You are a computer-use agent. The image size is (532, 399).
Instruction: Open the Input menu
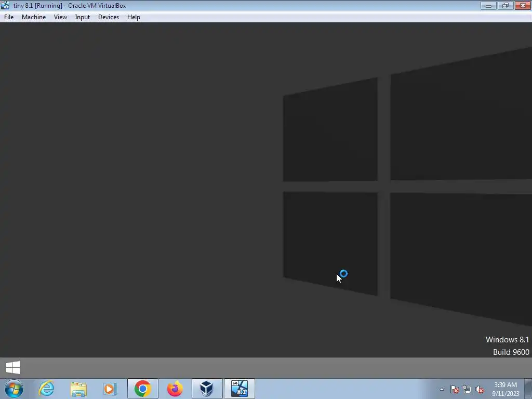83,17
